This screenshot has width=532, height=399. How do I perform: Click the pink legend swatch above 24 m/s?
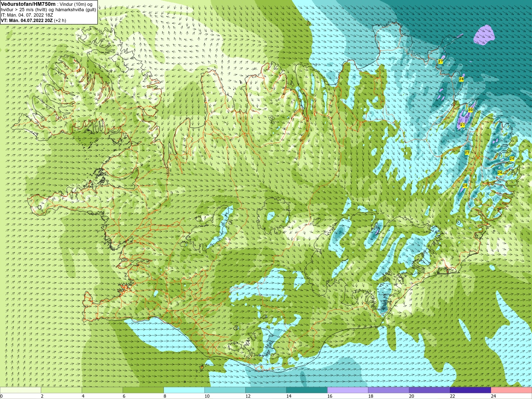pos(512,390)
